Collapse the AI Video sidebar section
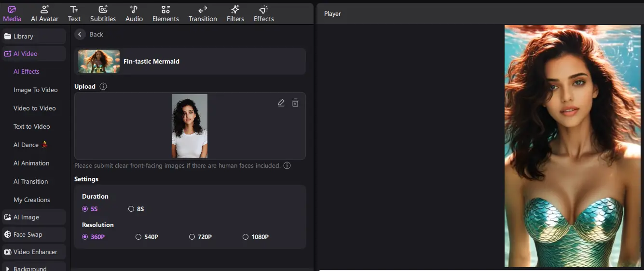The width and height of the screenshot is (644, 271). pyautogui.click(x=34, y=54)
